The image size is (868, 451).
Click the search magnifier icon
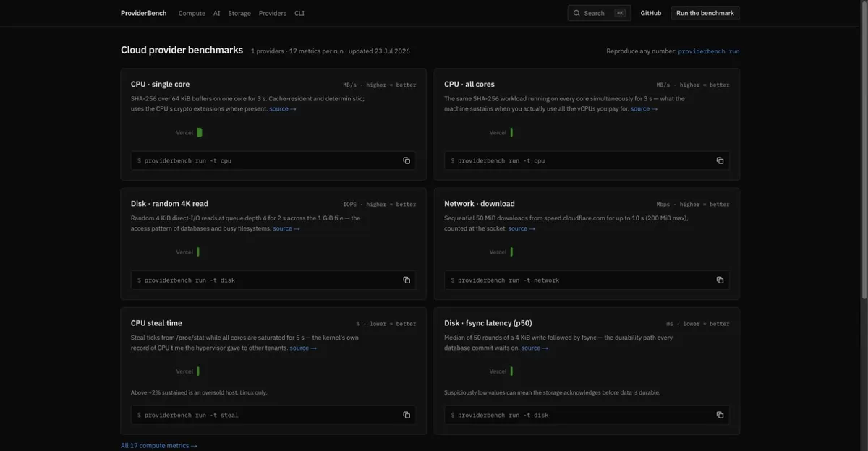click(x=576, y=13)
